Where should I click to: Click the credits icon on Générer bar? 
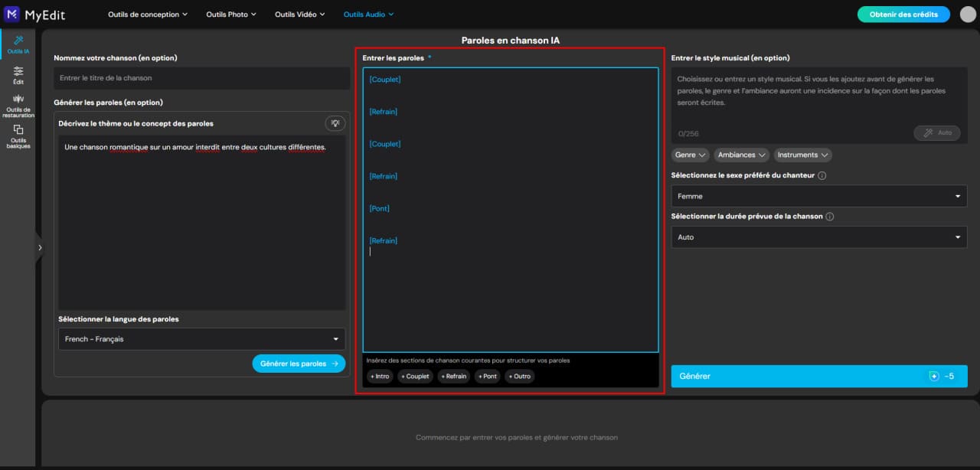(933, 376)
